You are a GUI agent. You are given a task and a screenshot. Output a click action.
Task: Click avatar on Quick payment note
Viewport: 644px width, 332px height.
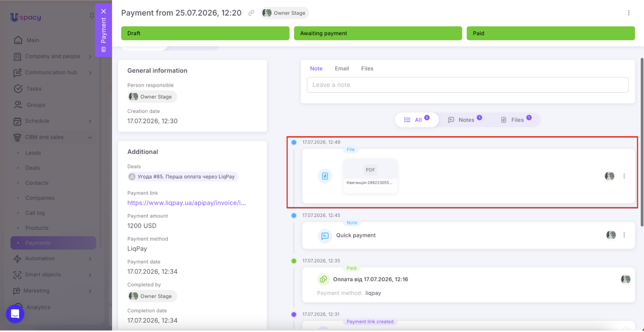(x=611, y=235)
